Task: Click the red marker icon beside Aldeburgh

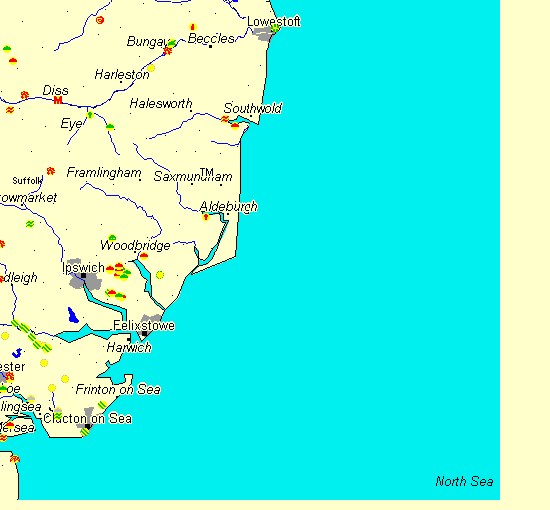Action: 206,217
